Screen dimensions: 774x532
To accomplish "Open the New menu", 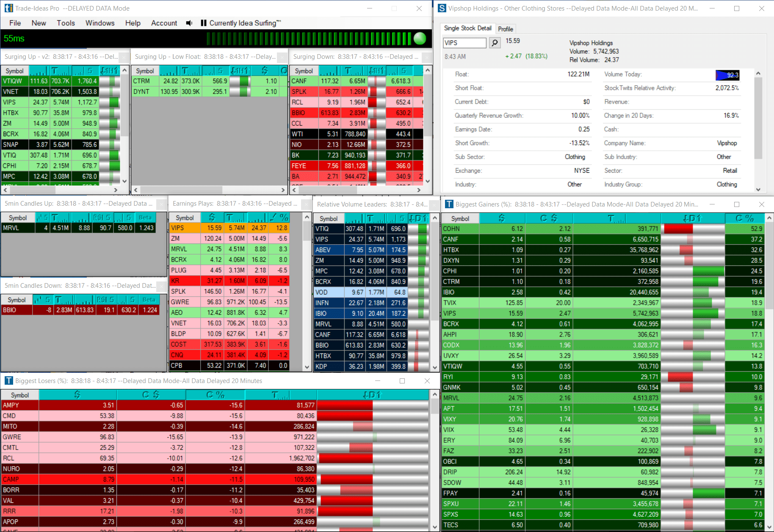I will (39, 23).
